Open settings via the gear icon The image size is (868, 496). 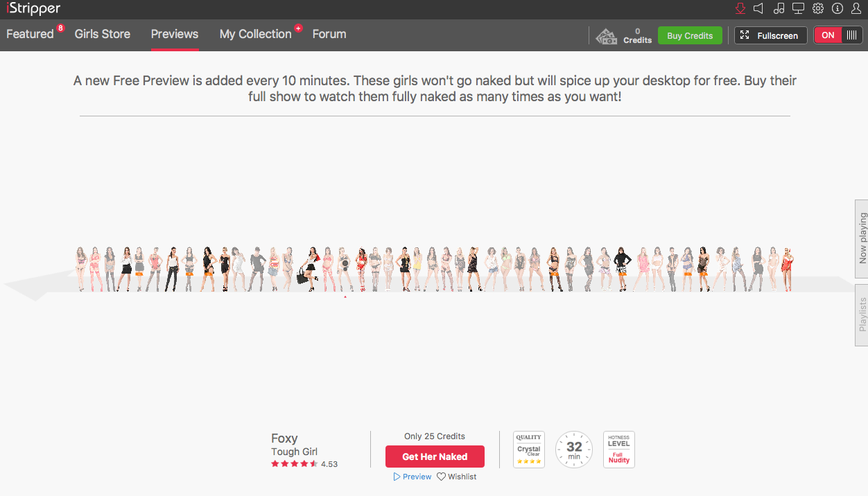[x=818, y=9]
